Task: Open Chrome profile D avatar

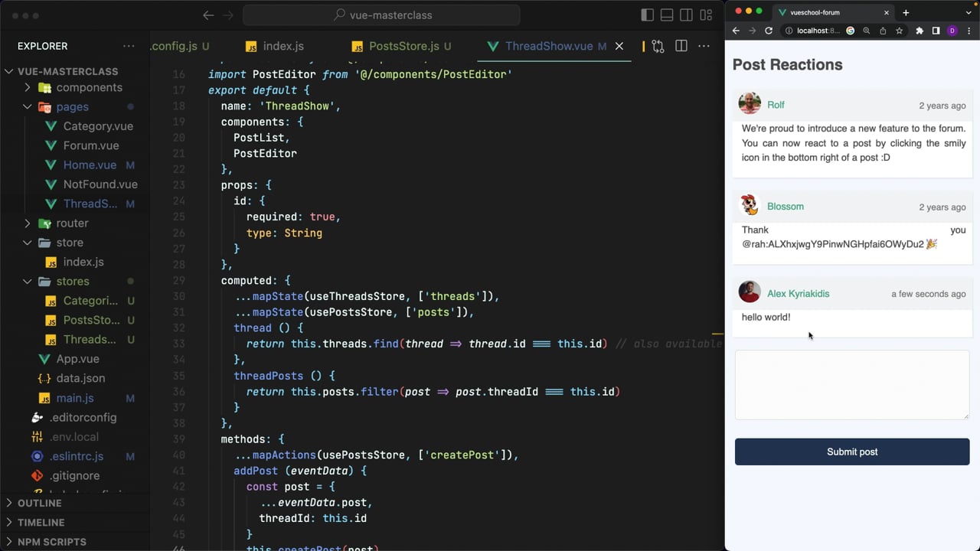Action: (x=952, y=31)
